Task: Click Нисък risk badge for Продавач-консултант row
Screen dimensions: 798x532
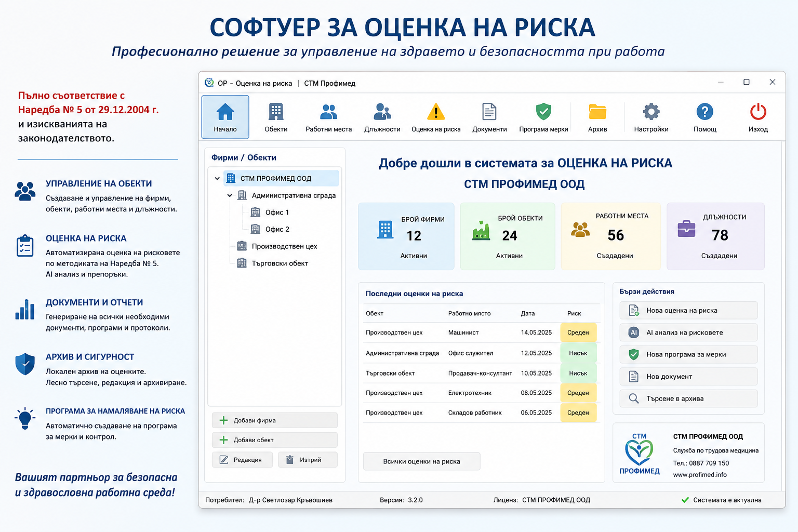Action: pos(578,373)
